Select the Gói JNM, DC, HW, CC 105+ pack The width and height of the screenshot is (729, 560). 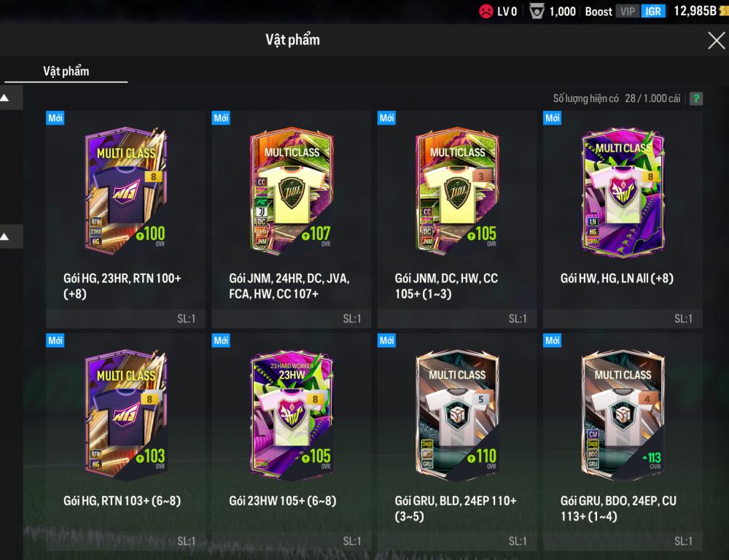click(457, 219)
